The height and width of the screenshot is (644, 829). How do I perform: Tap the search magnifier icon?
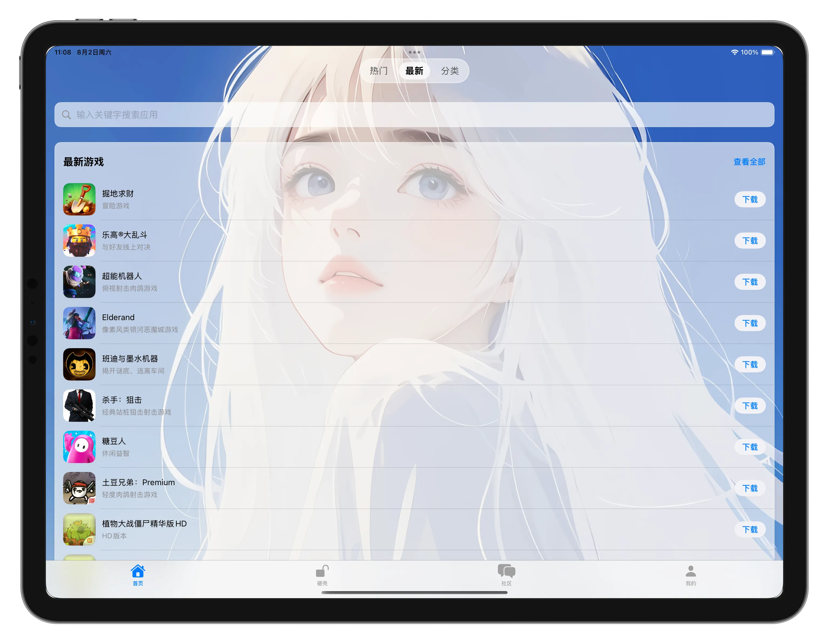pos(66,115)
